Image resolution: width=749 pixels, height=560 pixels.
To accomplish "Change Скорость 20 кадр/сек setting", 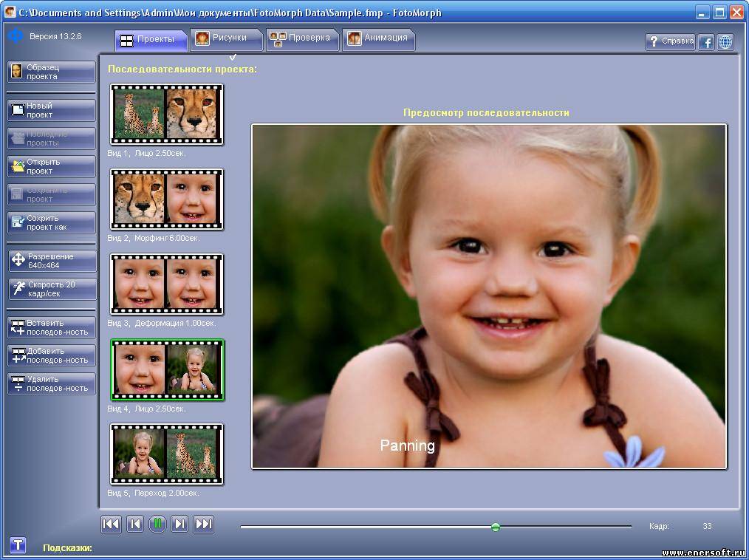I will pyautogui.click(x=52, y=289).
